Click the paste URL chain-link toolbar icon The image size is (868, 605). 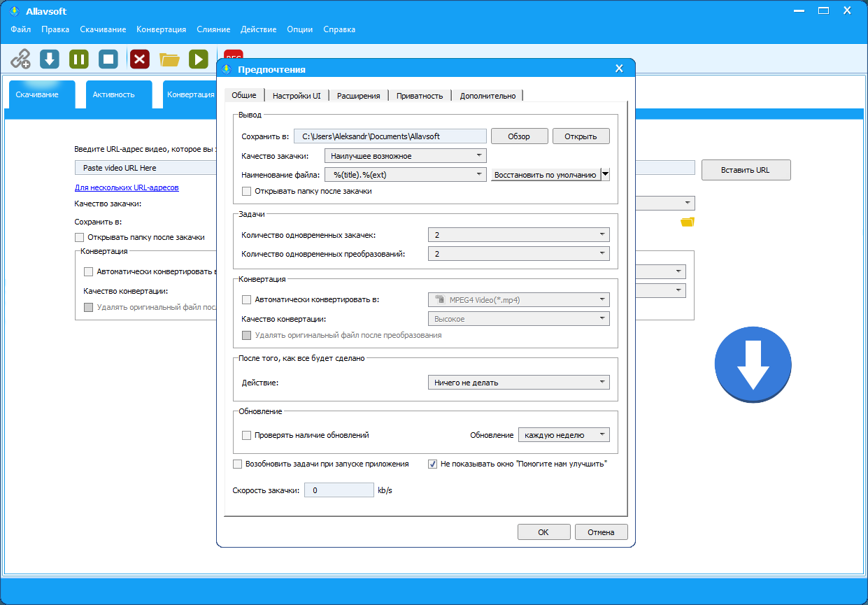(20, 59)
